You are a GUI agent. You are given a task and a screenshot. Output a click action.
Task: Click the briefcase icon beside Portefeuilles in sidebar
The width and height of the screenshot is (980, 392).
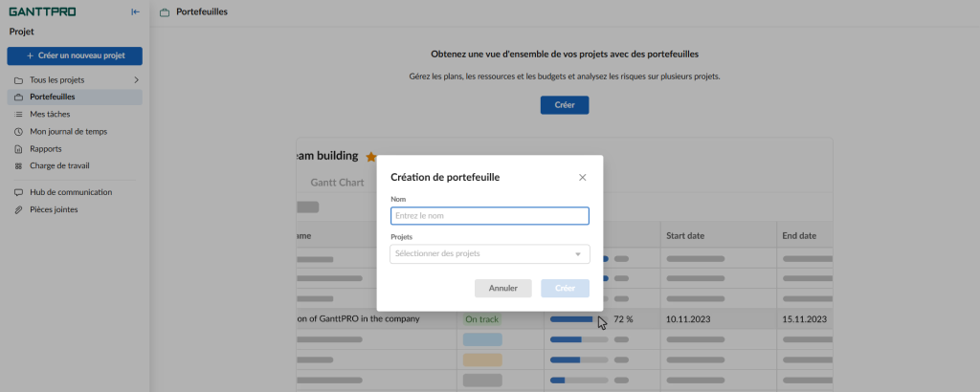pyautogui.click(x=18, y=98)
